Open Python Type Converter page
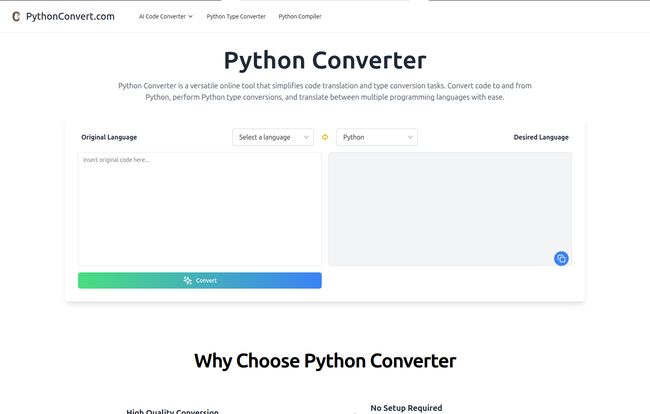 point(236,17)
